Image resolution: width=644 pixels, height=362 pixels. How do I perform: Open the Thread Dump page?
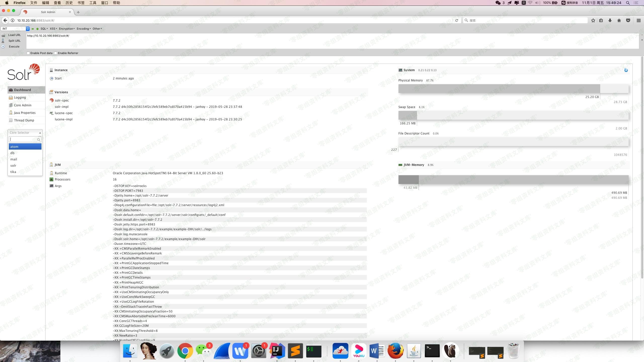[24, 120]
